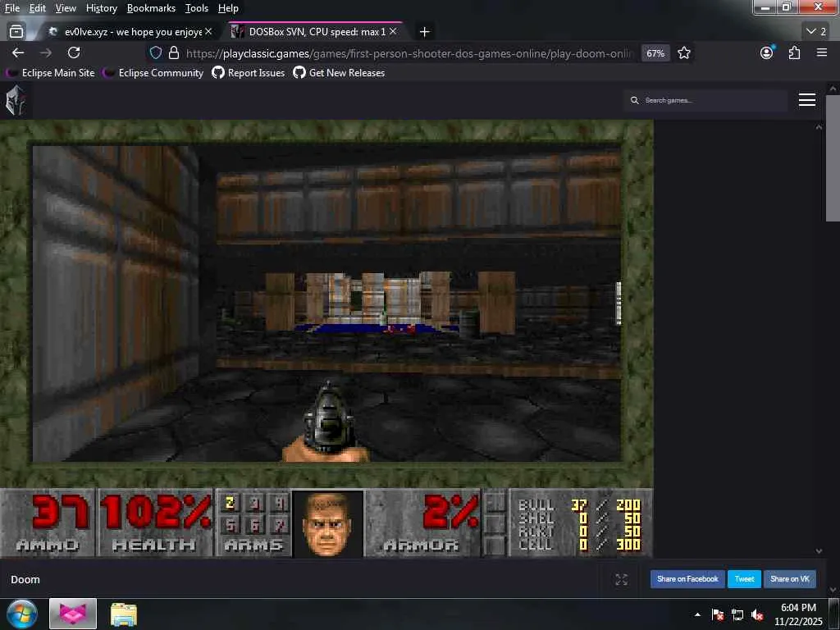The image size is (840, 630).
Task: Open the network tray icon
Action: 737,614
